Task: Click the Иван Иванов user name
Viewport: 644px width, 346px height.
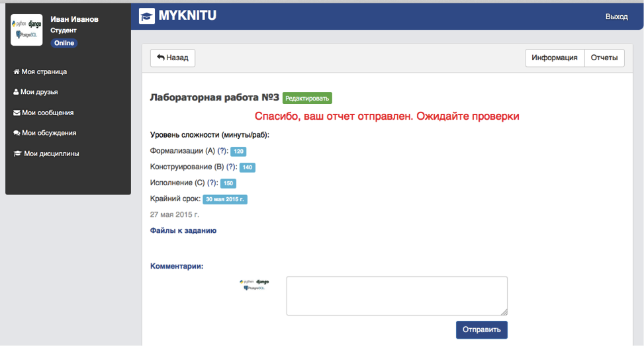Action: pos(74,19)
